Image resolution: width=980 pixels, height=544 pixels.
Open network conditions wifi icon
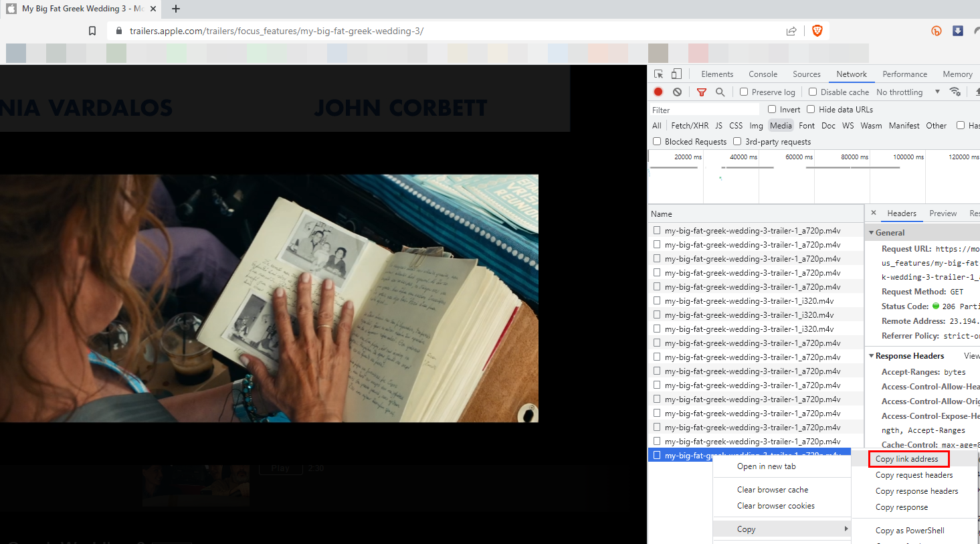(955, 92)
